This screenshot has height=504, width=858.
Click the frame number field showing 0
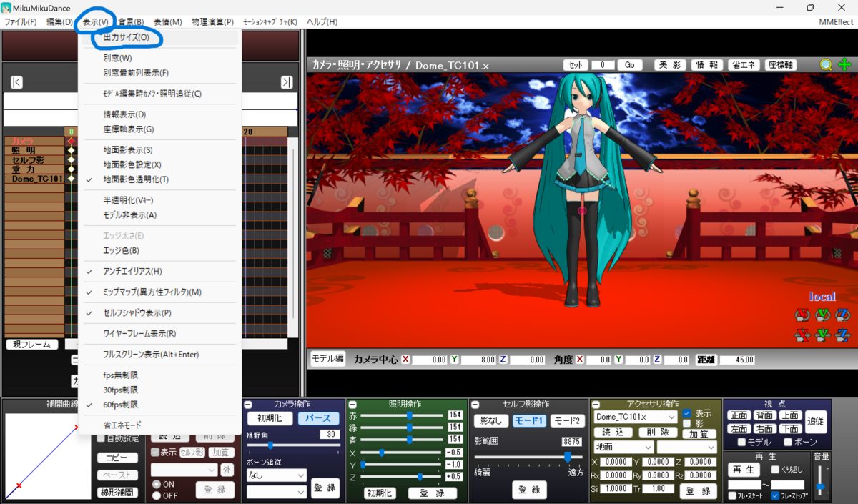click(x=603, y=65)
